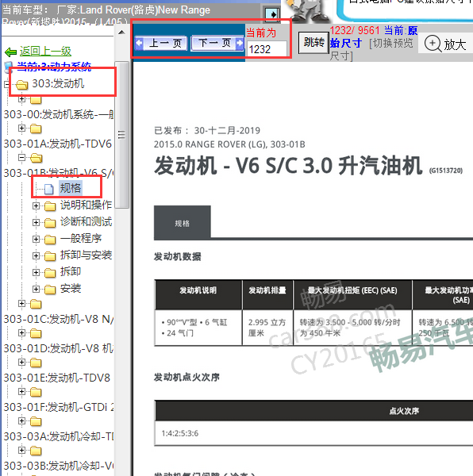Image resolution: width=473 pixels, height=476 pixels.
Task: Expand the 303-00:发动机系统 node
Action: pyautogui.click(x=21, y=99)
